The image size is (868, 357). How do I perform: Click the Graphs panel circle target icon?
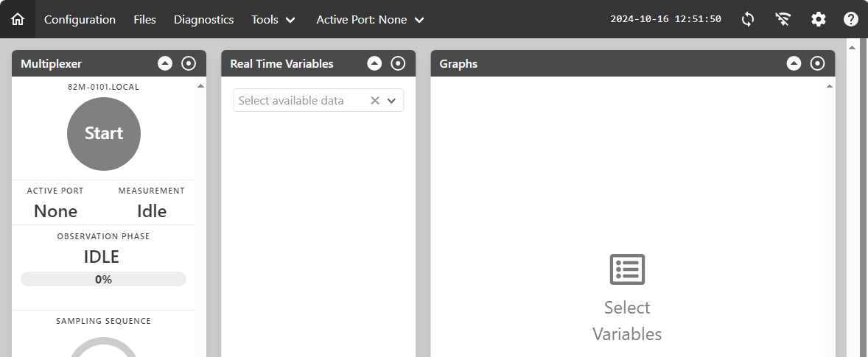tap(817, 63)
